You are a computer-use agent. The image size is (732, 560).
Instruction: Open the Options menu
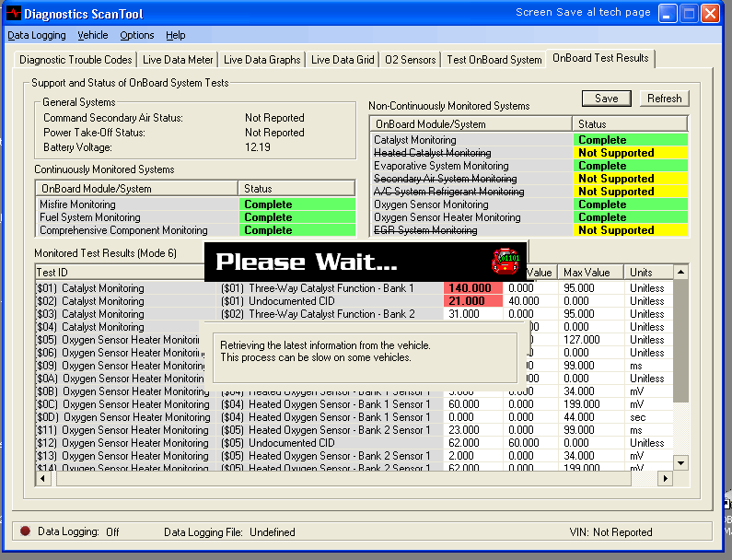[137, 35]
